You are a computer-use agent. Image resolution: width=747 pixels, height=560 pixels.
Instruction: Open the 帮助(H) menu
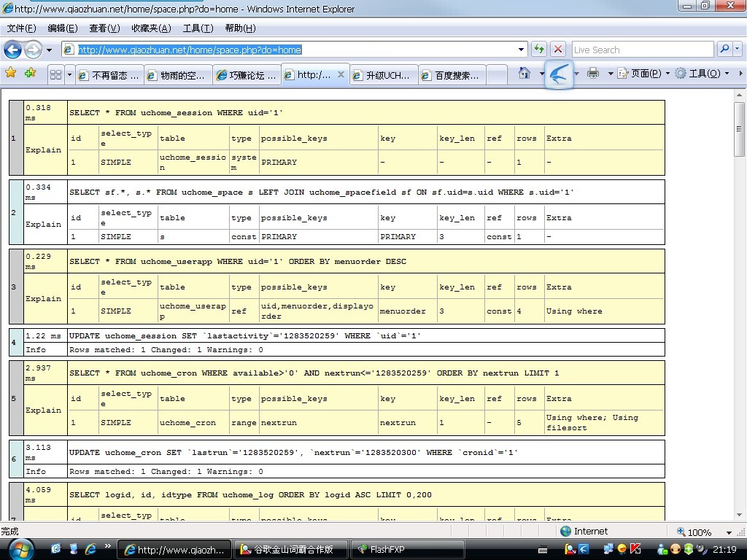tap(240, 28)
